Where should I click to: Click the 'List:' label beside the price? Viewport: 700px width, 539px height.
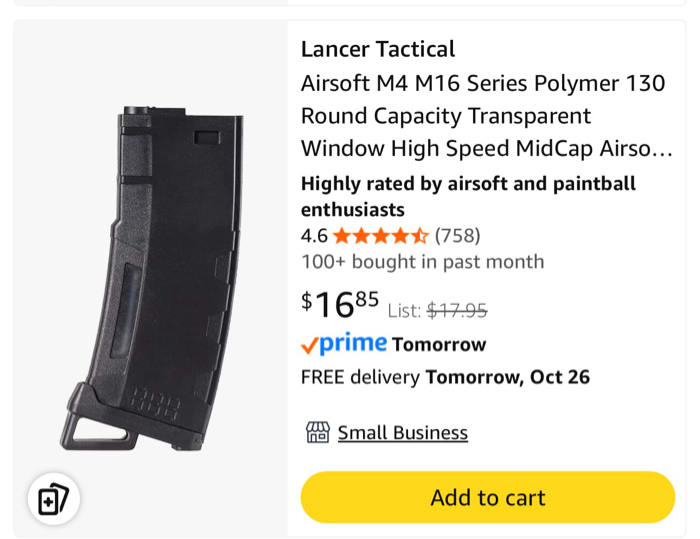[404, 311]
